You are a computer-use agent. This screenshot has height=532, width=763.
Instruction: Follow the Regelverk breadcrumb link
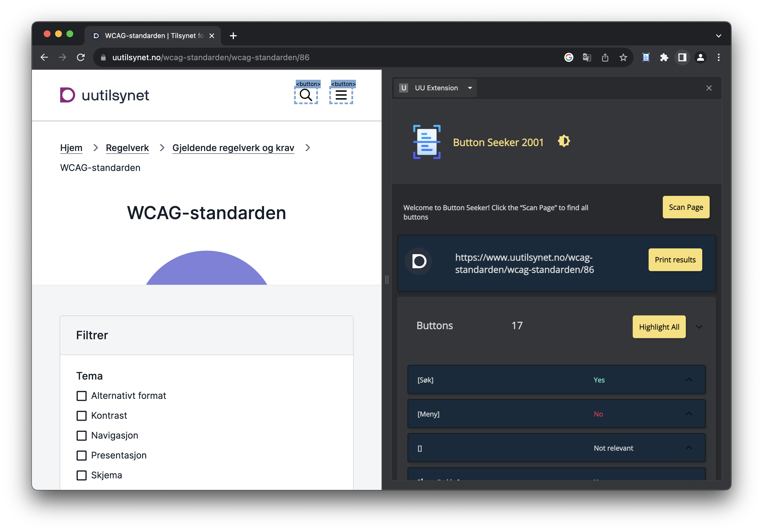(127, 148)
